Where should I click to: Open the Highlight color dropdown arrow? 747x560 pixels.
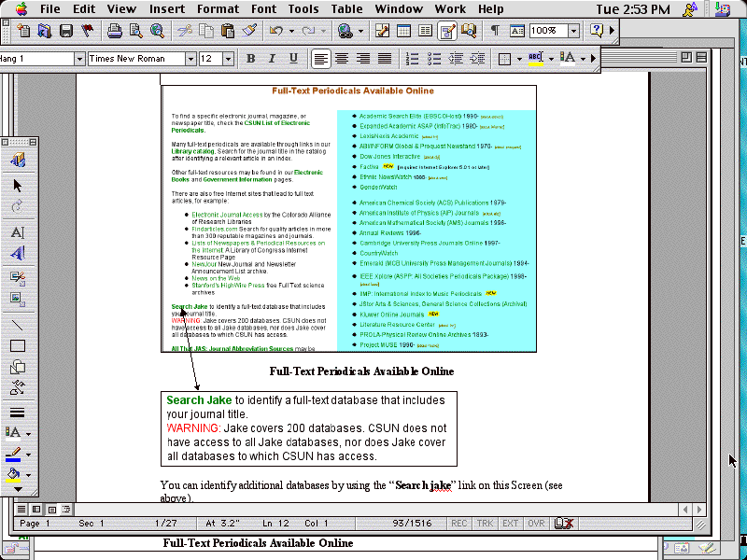(551, 59)
